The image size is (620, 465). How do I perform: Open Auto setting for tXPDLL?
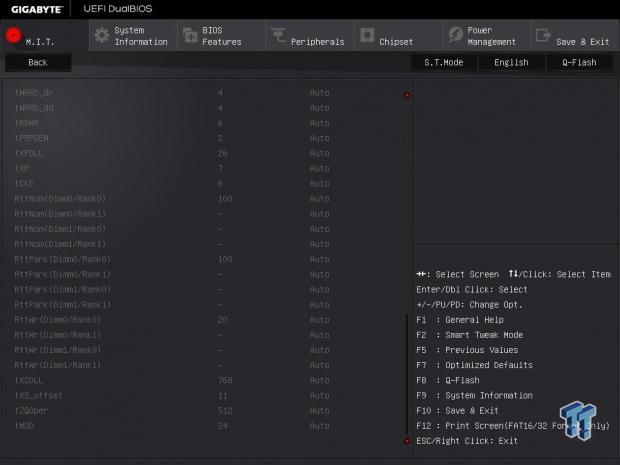(319, 153)
